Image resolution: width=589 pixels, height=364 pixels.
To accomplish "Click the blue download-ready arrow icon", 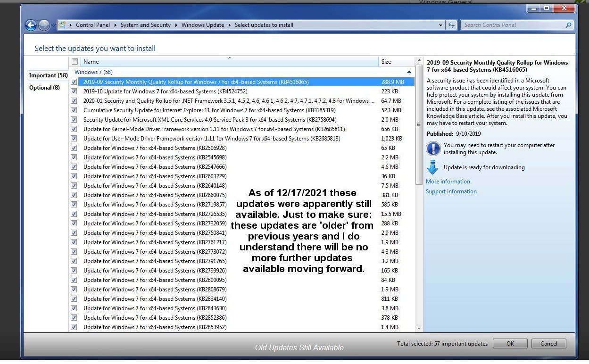I will pyautogui.click(x=432, y=167).
